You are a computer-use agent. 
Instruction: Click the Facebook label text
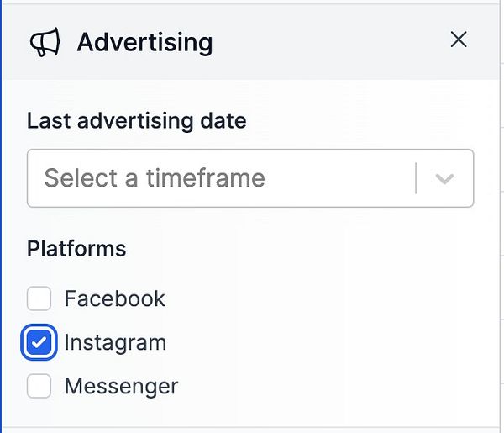tap(115, 298)
